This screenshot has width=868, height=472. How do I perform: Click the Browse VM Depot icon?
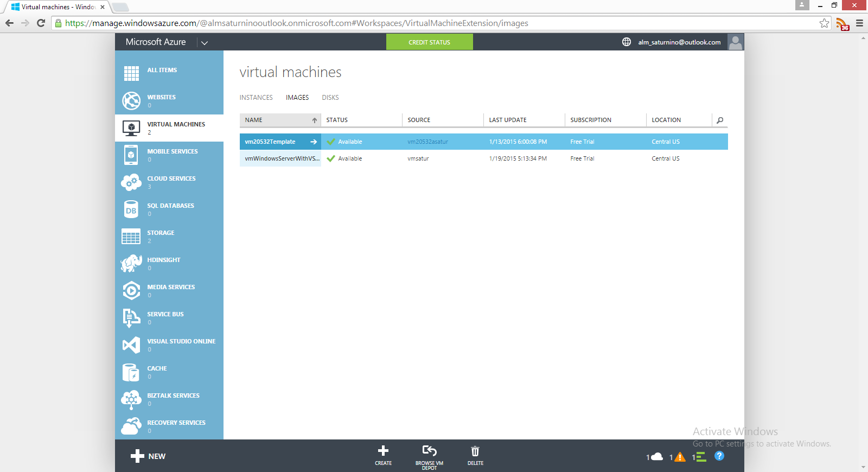(430, 451)
